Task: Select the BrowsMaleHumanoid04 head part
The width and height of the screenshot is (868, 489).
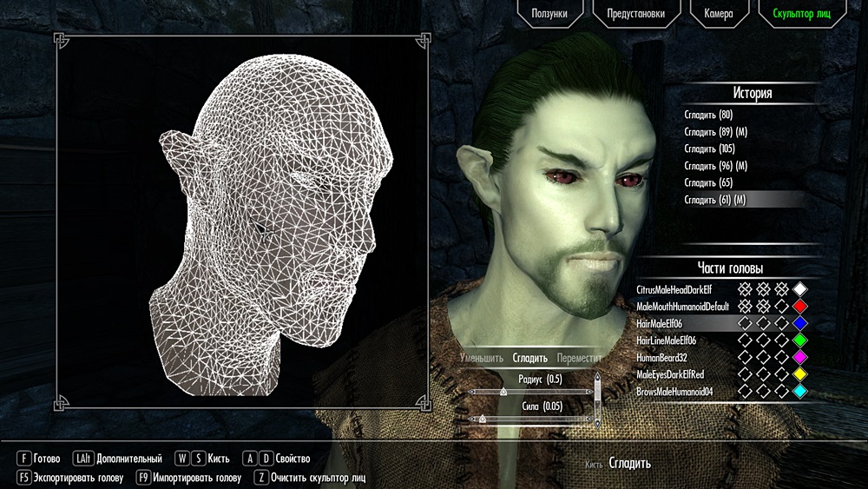Action: 674,392
